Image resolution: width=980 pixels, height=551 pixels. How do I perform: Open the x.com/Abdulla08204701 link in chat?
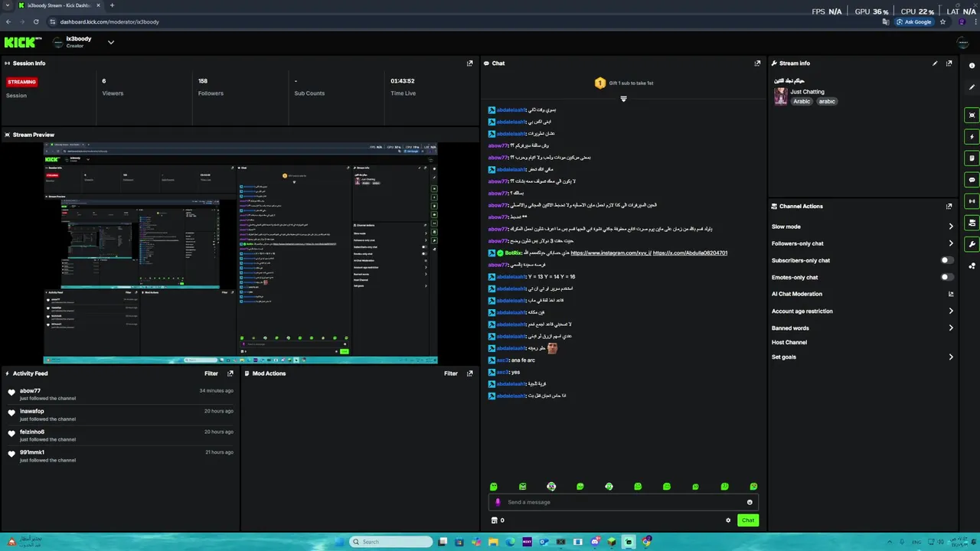[x=690, y=253]
